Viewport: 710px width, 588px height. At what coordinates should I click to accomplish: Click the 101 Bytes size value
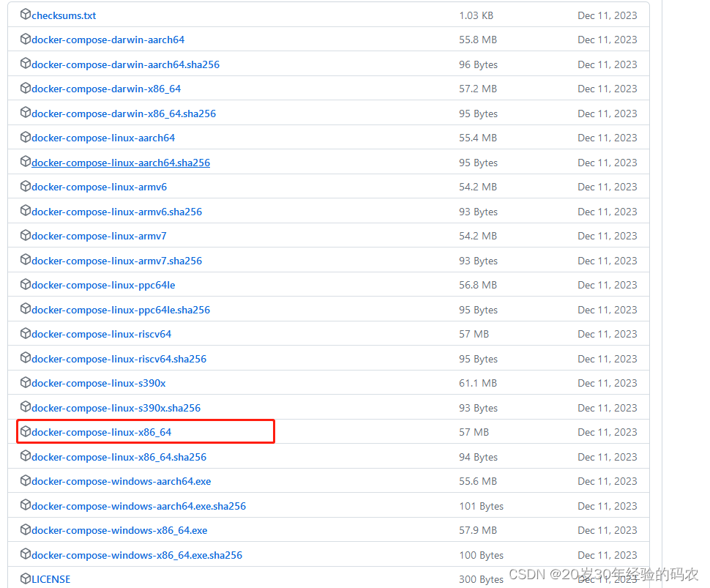click(x=482, y=507)
